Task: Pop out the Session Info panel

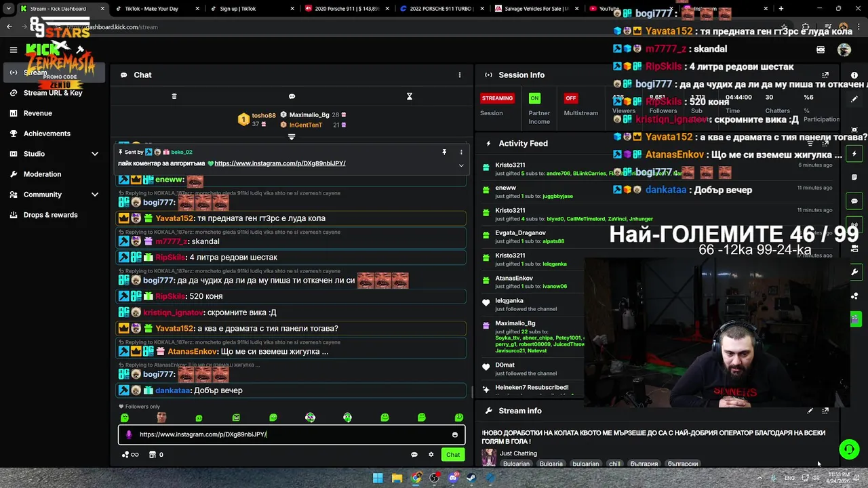Action: pos(825,75)
